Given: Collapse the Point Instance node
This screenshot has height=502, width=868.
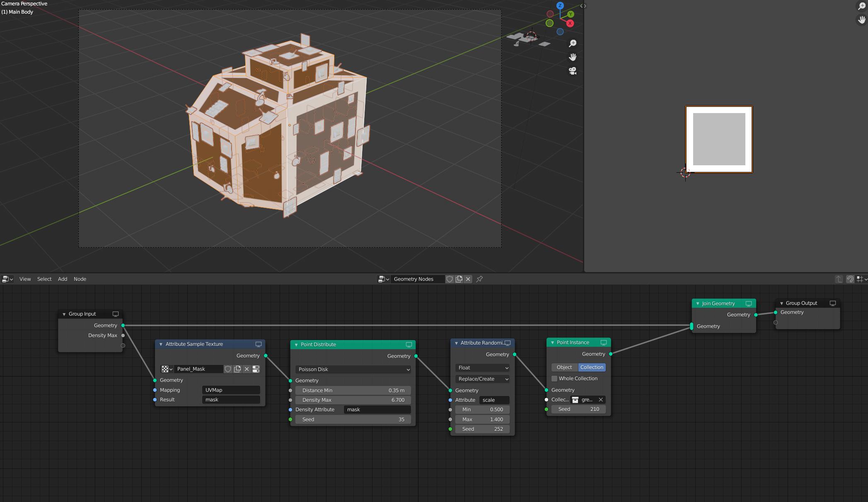Looking at the screenshot, I should tap(552, 343).
